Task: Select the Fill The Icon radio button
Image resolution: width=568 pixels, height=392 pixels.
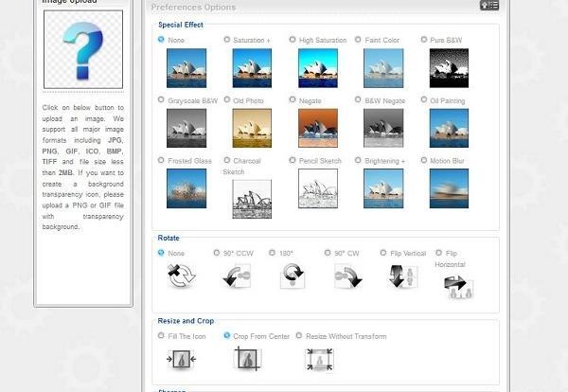Action: click(x=161, y=335)
